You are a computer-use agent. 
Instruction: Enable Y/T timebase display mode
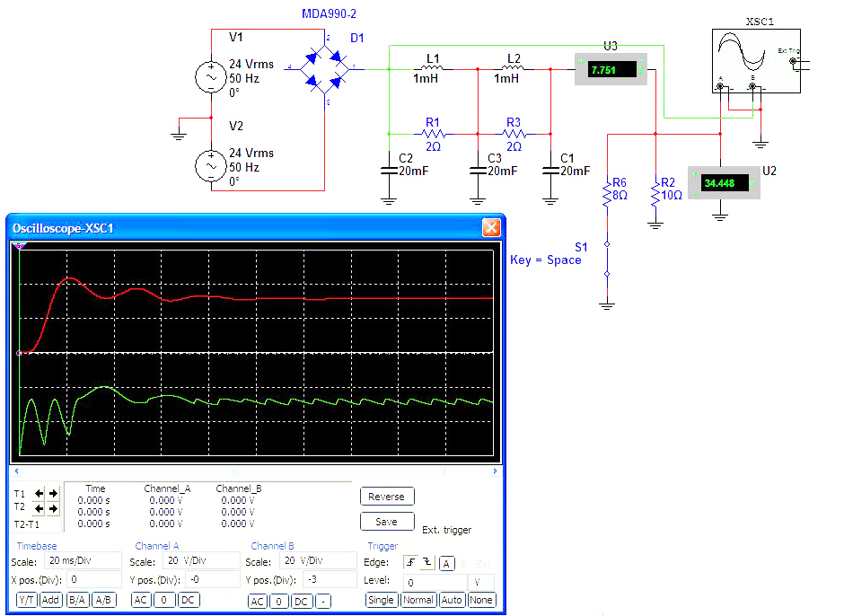(27, 600)
